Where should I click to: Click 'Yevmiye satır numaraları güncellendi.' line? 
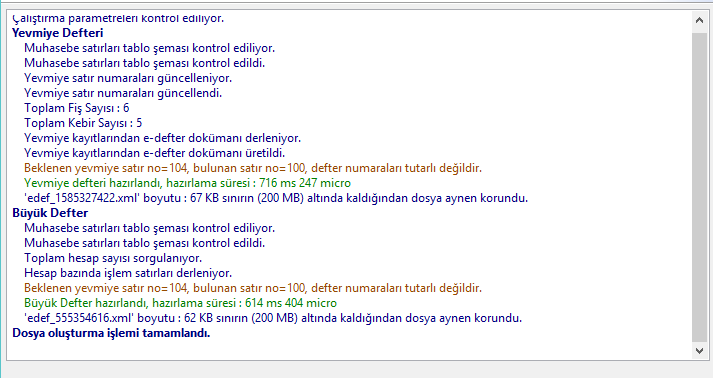pos(123,93)
